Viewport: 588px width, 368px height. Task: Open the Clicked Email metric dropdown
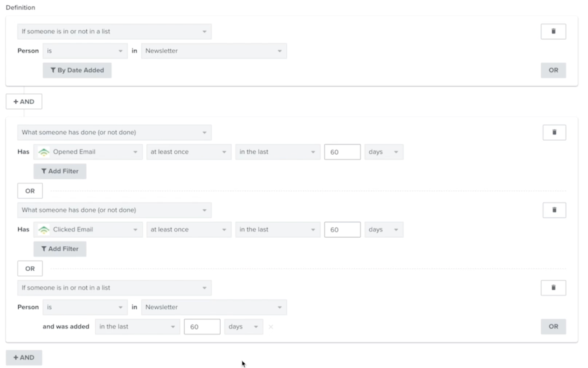(88, 229)
